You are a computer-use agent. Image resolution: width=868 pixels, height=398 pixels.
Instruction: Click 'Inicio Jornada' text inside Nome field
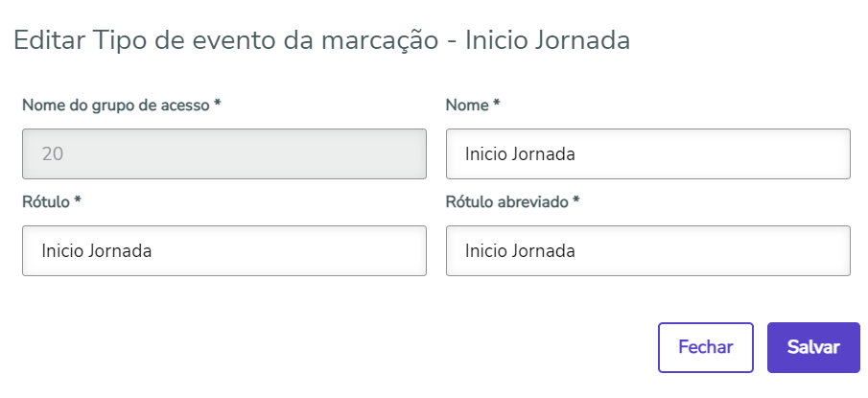pyautogui.click(x=520, y=153)
